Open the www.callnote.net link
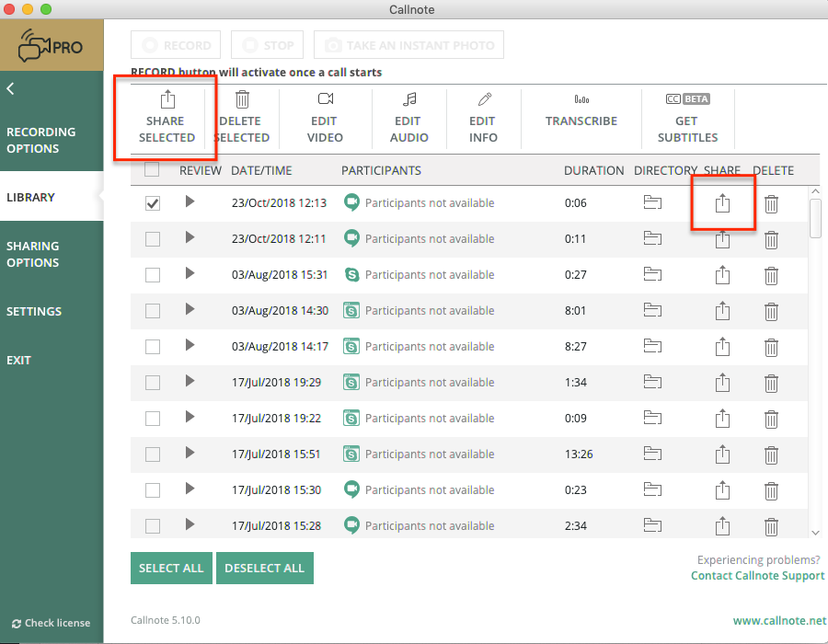This screenshot has width=828, height=644. click(780, 621)
